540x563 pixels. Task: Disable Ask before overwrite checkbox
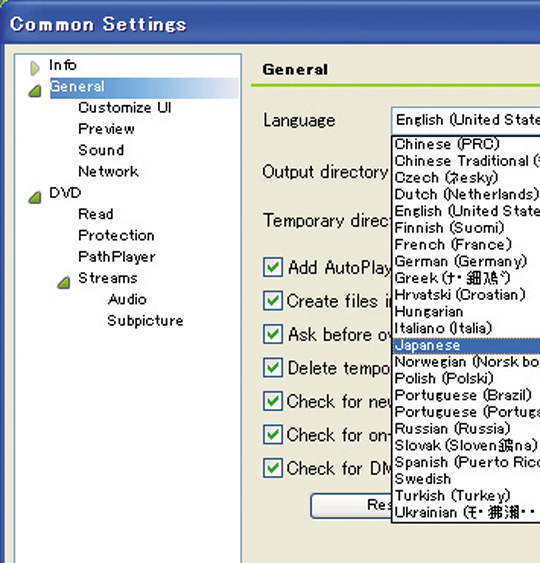[x=273, y=334]
